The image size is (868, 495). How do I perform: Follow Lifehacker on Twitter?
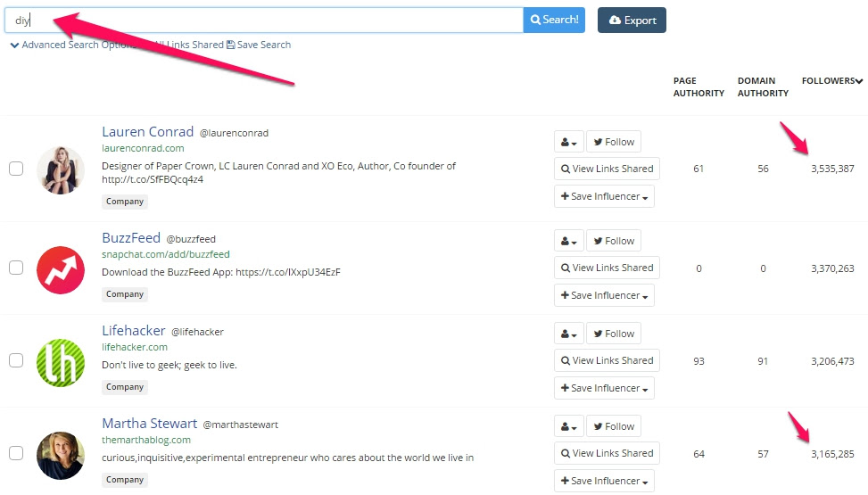(614, 334)
